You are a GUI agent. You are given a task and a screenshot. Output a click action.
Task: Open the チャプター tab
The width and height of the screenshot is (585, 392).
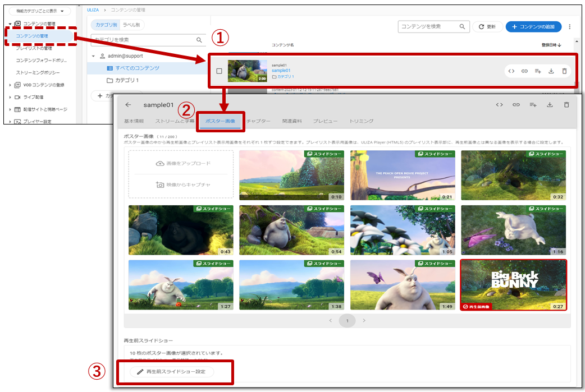(x=259, y=121)
